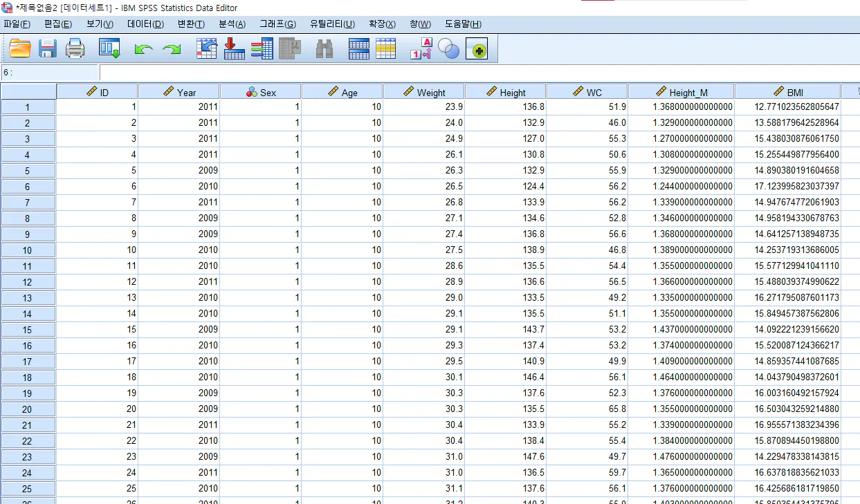
Task: Save the dataset with the floppy disk icon
Action: (48, 48)
